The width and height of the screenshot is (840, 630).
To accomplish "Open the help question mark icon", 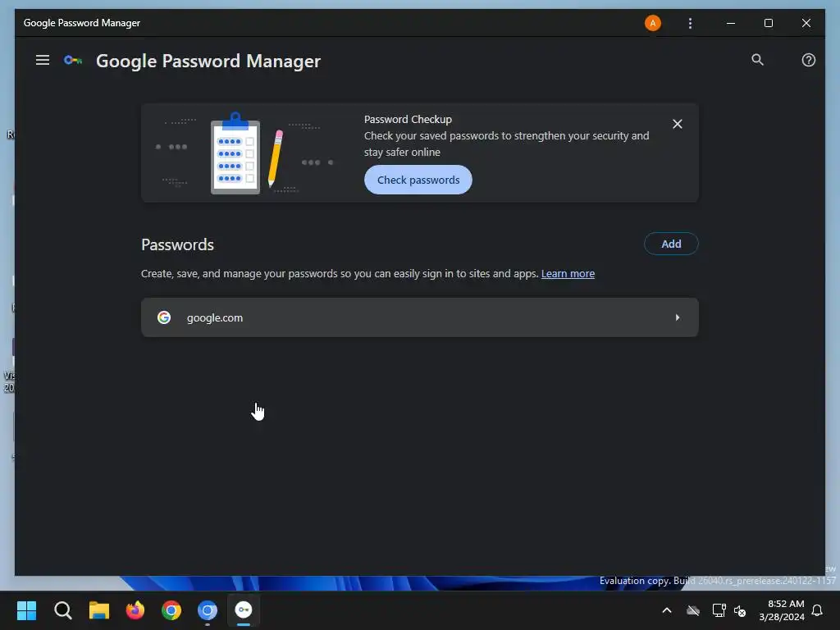I will pos(808,60).
